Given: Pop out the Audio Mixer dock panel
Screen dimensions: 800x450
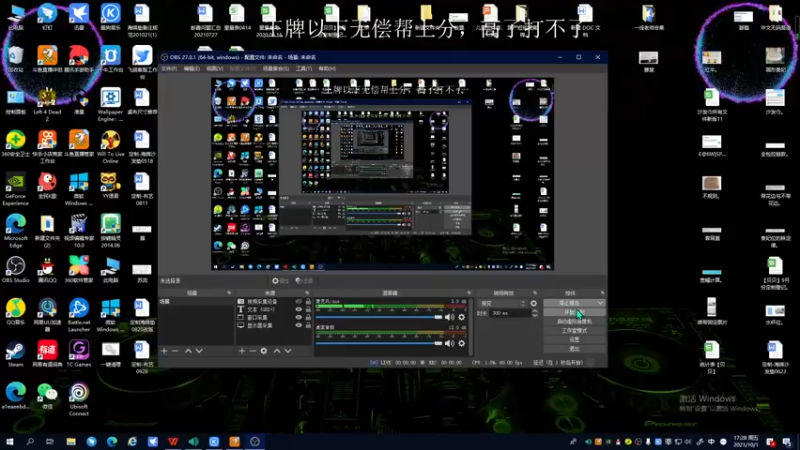Looking at the screenshot, I should [469, 293].
